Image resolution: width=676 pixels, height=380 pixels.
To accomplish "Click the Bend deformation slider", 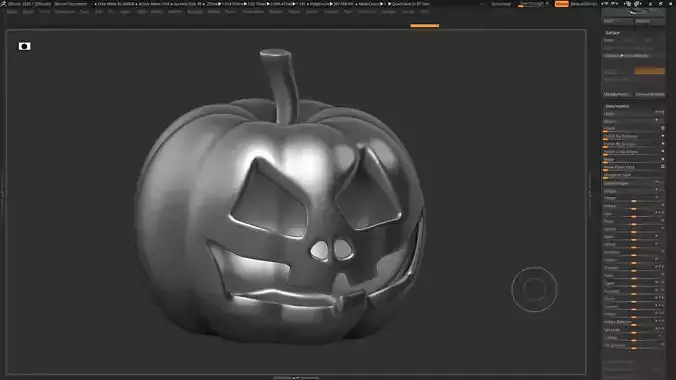I will [633, 222].
